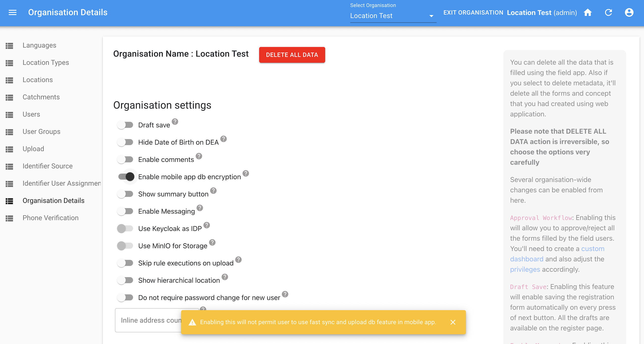The height and width of the screenshot is (344, 644).
Task: Select Phone Verification in sidebar
Action: click(x=51, y=218)
